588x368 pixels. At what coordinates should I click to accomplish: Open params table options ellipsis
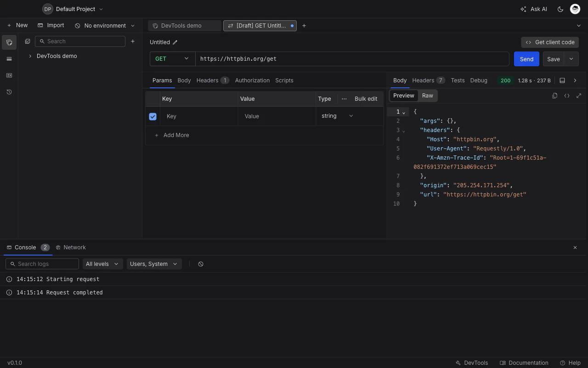click(x=344, y=99)
